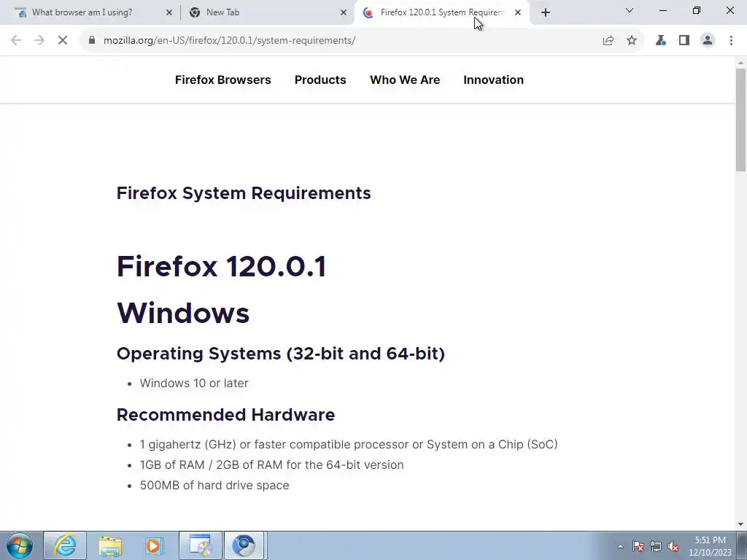Close the New Tab tab
Screen dimensions: 747x560
tap(344, 13)
